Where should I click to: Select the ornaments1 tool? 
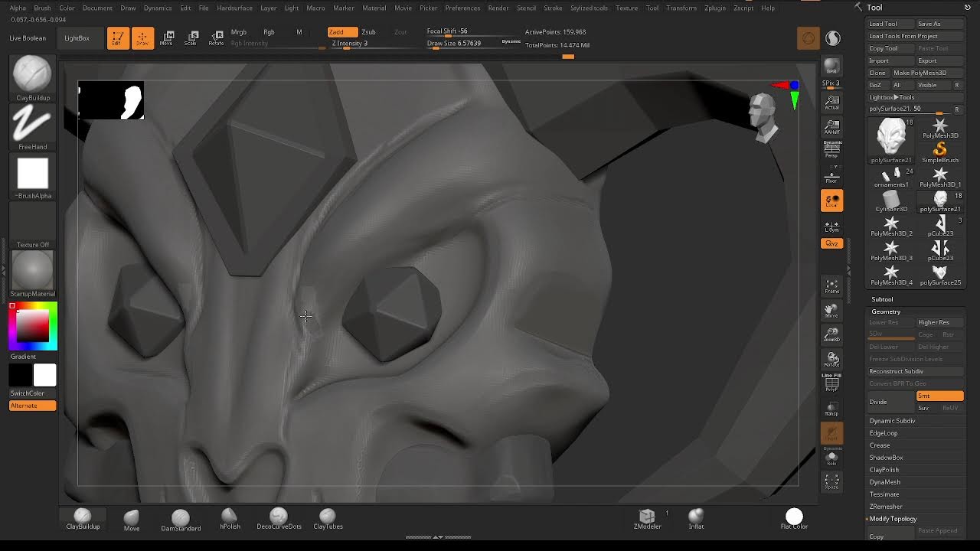click(x=891, y=176)
